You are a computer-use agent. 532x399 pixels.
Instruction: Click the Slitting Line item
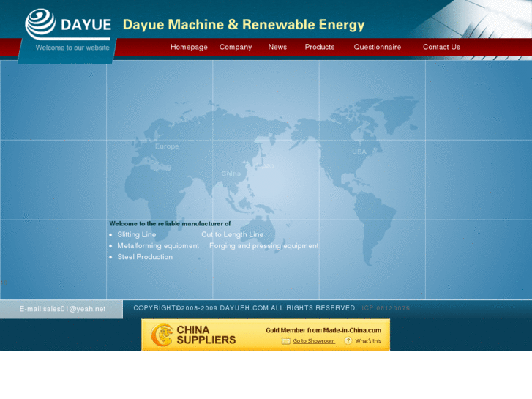(137, 235)
